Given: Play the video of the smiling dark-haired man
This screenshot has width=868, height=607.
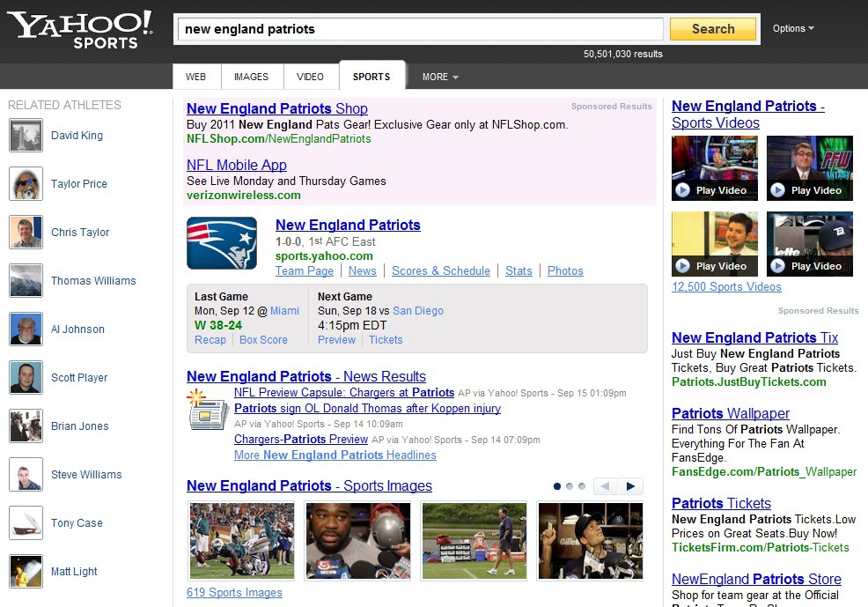Looking at the screenshot, I should 715,244.
